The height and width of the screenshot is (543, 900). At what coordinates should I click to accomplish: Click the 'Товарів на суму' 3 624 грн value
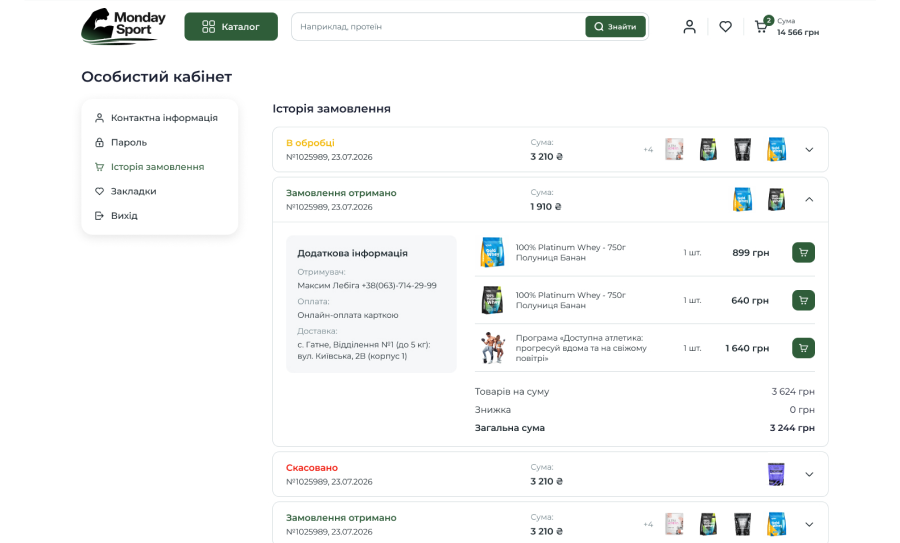point(793,391)
